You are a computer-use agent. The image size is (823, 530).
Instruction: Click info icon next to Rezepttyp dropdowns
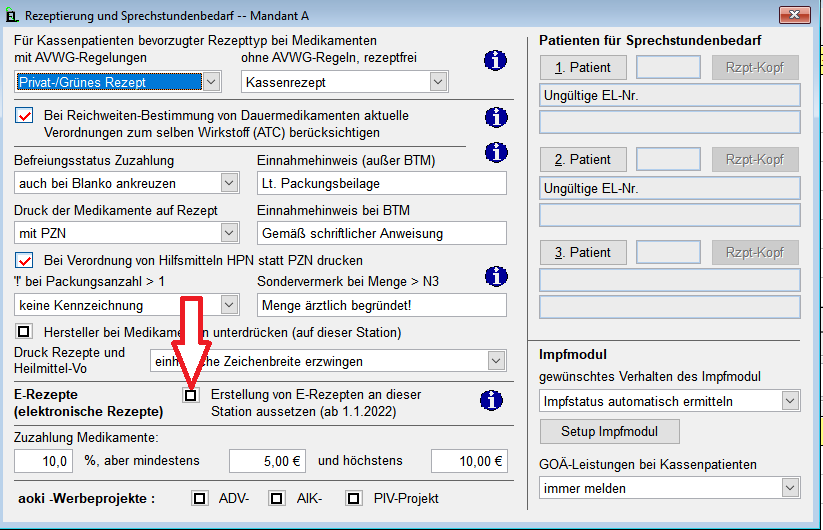(x=495, y=62)
